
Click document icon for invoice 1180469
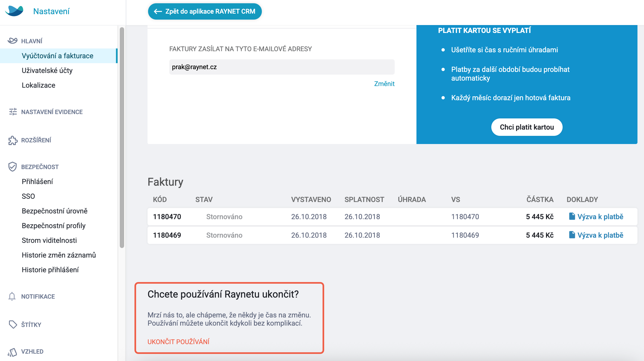click(x=572, y=235)
